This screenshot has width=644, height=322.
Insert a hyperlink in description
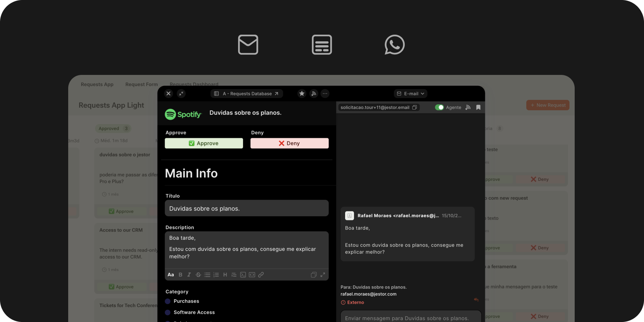261,275
